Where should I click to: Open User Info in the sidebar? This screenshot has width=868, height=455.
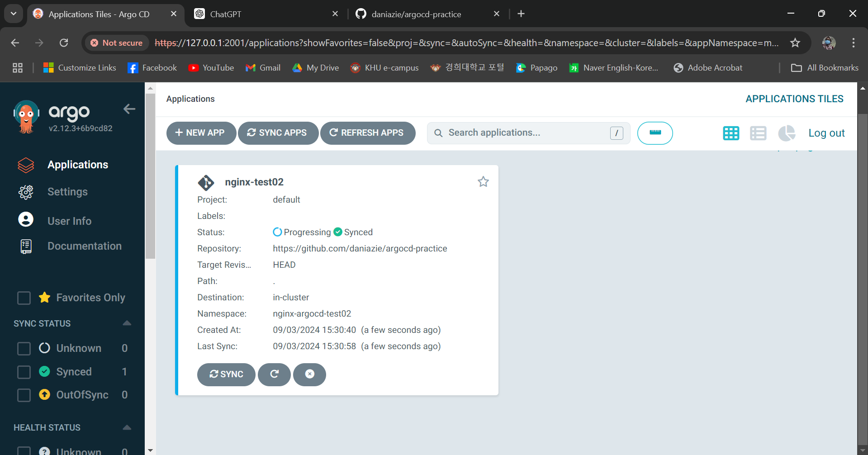tap(69, 221)
